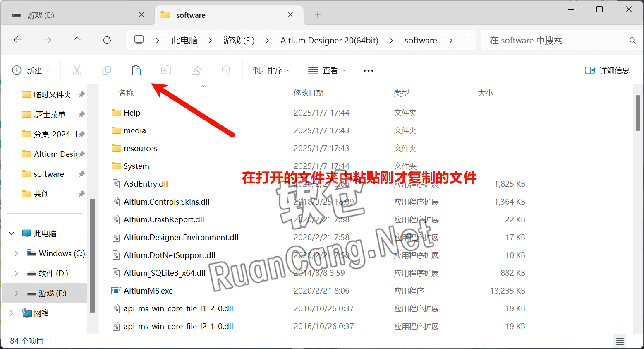644x349 pixels.
Task: Toggle the 详细信息 details pane
Action: (607, 70)
